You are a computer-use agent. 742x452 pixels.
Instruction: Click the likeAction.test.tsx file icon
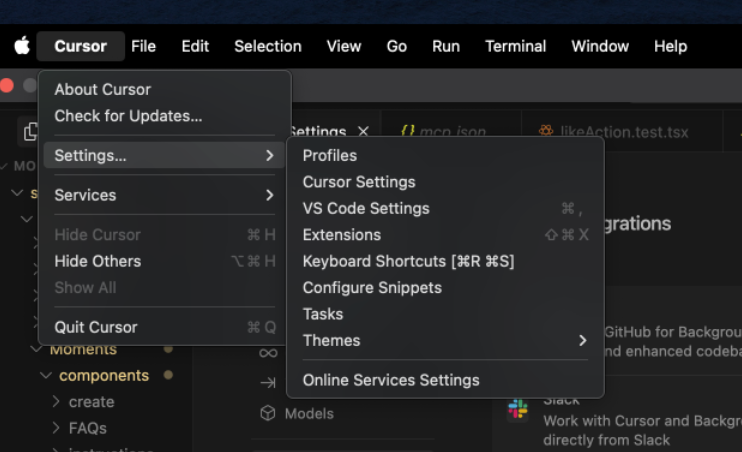(x=545, y=131)
